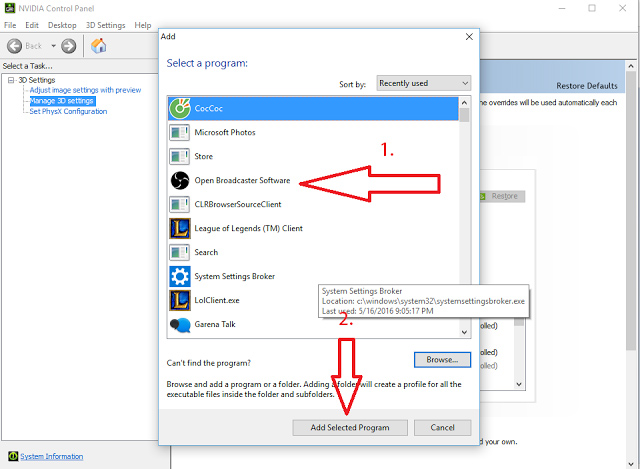
Task: Click the settings list scroll-down arrow behind dialog
Action: tap(519, 384)
